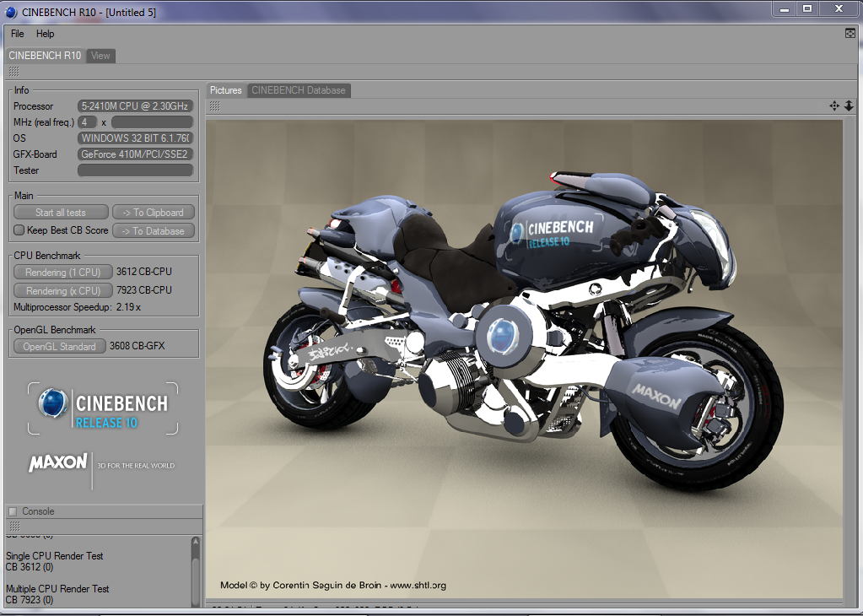This screenshot has width=863, height=616.
Task: Minimize the CINEBENCH window
Action: (x=785, y=8)
